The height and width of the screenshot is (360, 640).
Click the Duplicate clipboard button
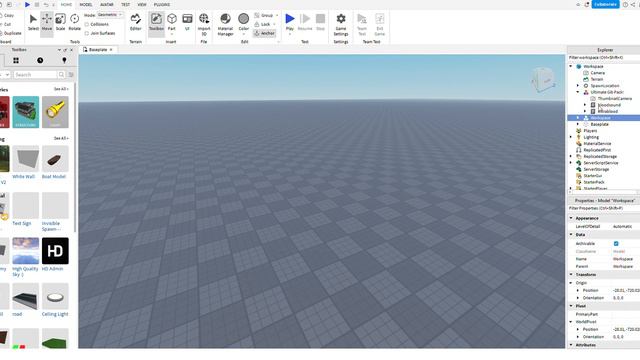click(x=11, y=33)
